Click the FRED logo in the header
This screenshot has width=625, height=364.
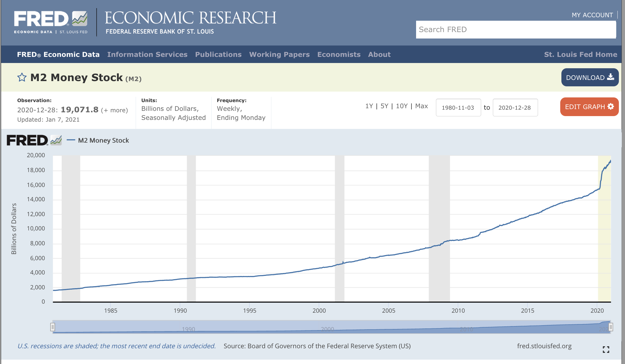tap(51, 22)
